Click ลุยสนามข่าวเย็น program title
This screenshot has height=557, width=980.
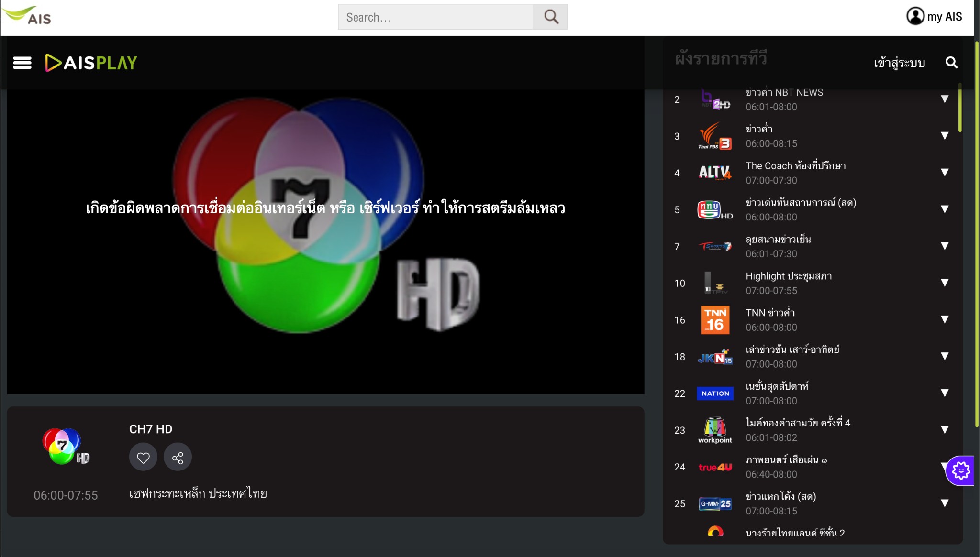pos(778,239)
